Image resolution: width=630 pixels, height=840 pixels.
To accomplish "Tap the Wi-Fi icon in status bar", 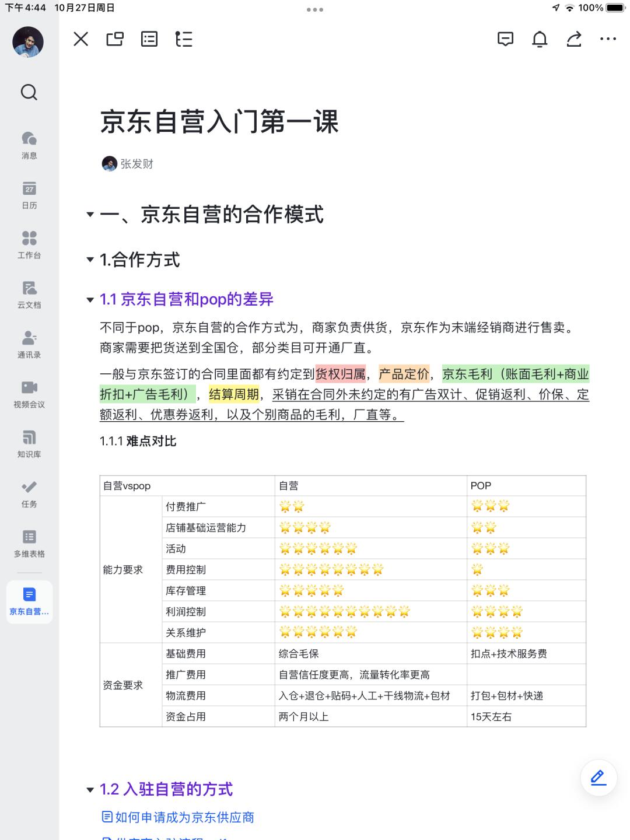I will coord(569,8).
